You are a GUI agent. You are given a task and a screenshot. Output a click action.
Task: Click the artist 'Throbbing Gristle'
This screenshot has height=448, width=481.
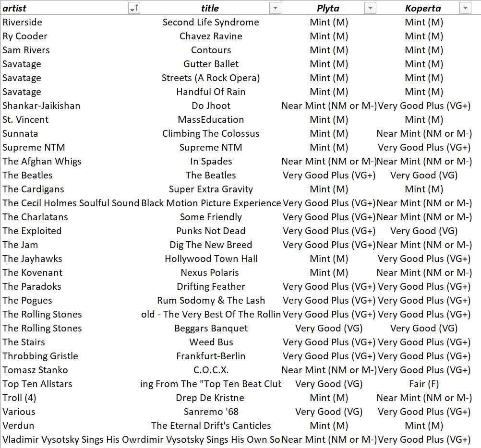(40, 356)
